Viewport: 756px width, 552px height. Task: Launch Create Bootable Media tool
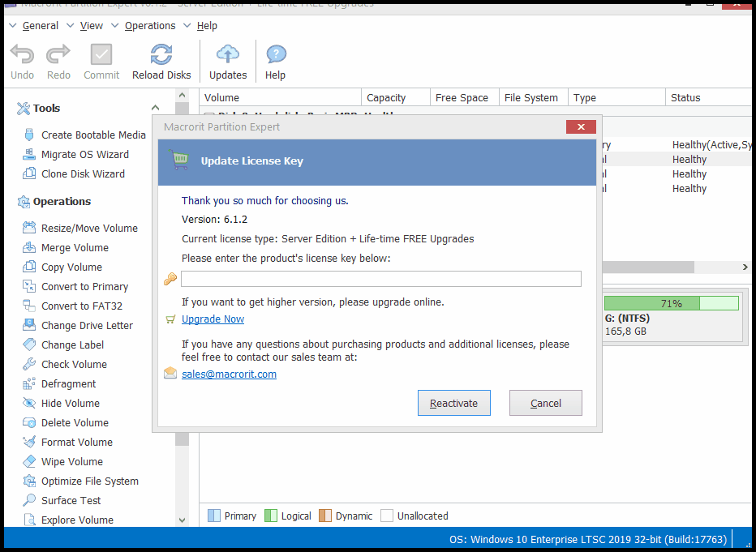tap(84, 135)
